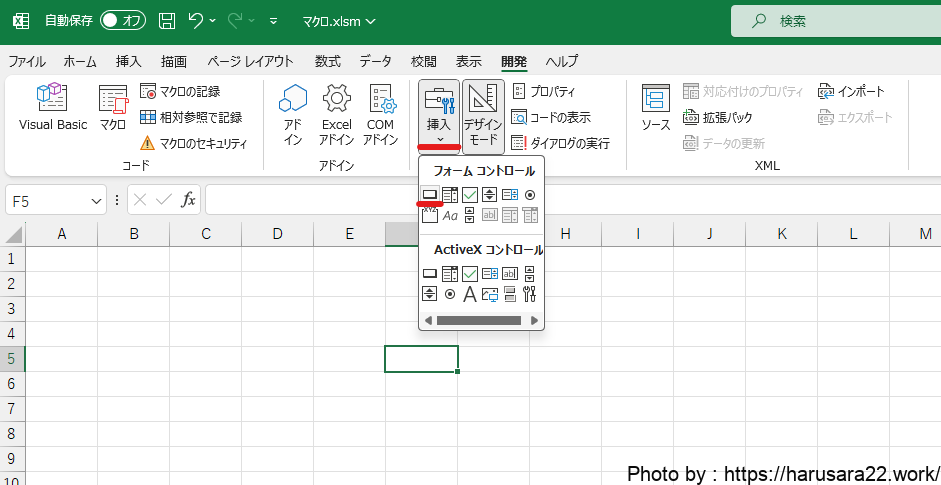Expand the 挿入 controls dropdown

(439, 115)
